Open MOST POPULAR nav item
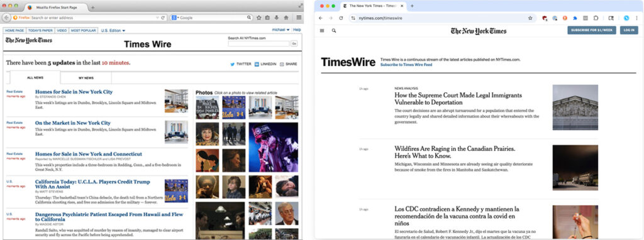The width and height of the screenshot is (644, 240). 84,30
